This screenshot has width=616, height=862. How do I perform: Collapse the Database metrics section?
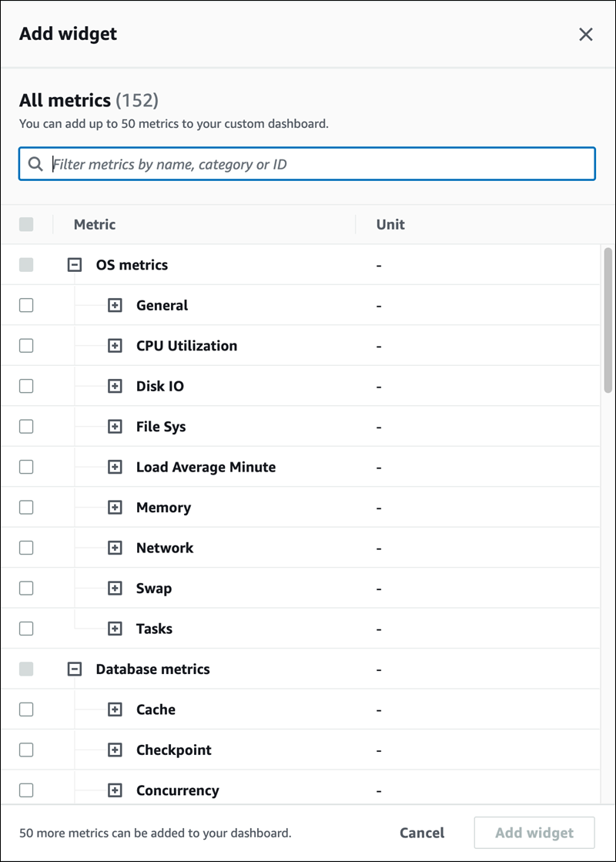click(x=75, y=669)
